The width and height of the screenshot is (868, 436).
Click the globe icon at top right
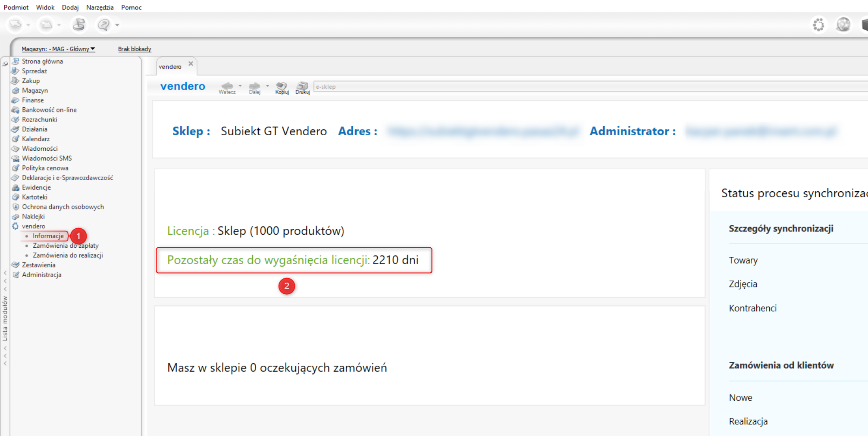coord(843,25)
